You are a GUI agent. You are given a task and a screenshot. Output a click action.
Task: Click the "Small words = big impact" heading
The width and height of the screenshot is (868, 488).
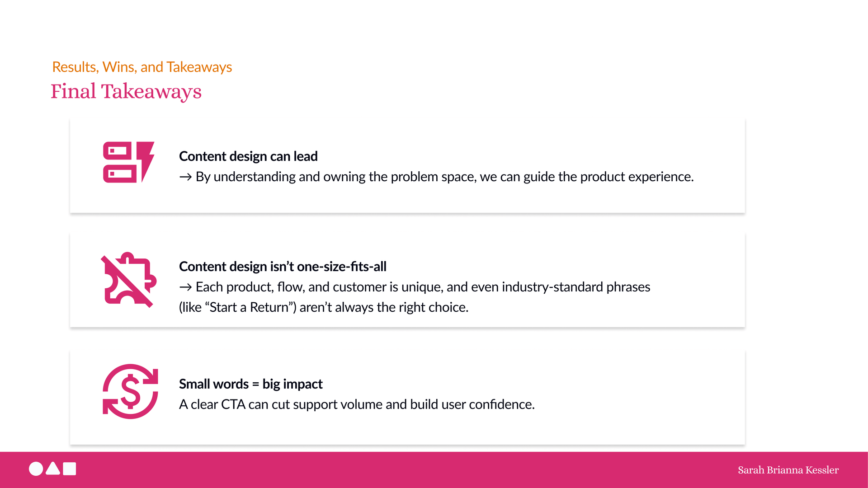coord(250,384)
